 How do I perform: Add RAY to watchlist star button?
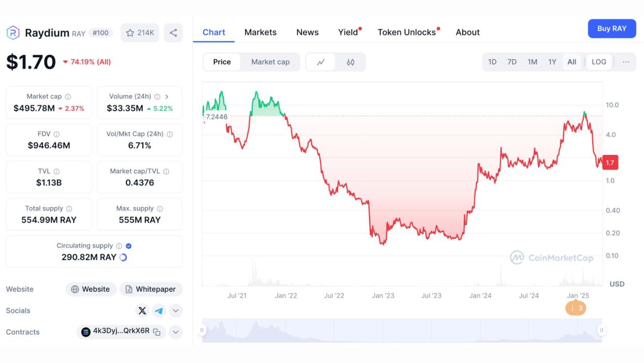140,33
